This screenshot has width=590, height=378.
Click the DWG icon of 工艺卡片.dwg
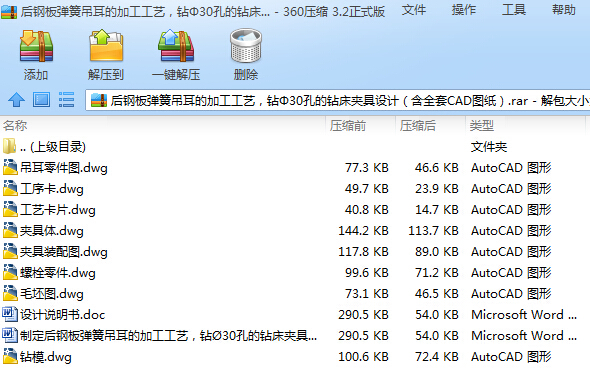(10, 209)
